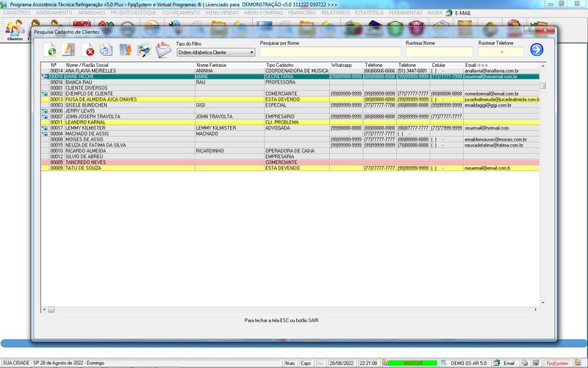The width and height of the screenshot is (588, 368).
Task: Open the CADASTROS menu
Action: pyautogui.click(x=17, y=13)
